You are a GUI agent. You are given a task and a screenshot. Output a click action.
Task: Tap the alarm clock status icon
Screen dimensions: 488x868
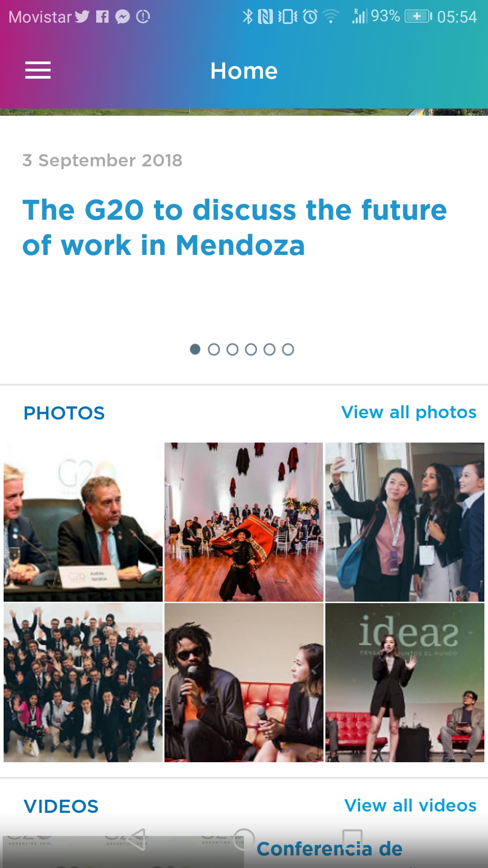310,17
